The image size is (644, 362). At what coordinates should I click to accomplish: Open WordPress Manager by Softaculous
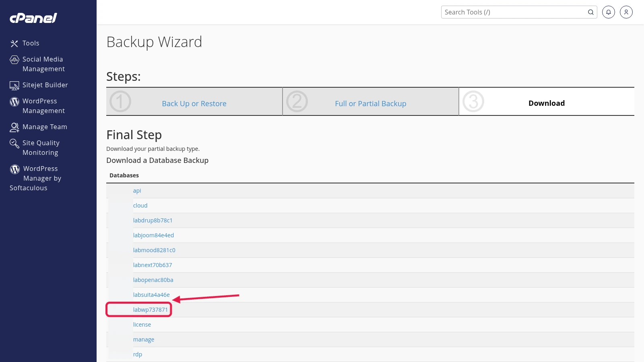(35, 178)
